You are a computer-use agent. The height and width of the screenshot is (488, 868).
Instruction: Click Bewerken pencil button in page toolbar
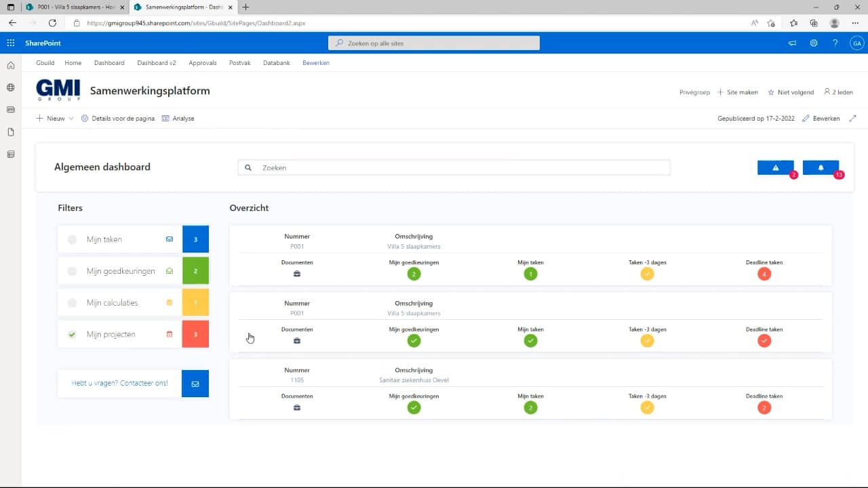point(821,118)
